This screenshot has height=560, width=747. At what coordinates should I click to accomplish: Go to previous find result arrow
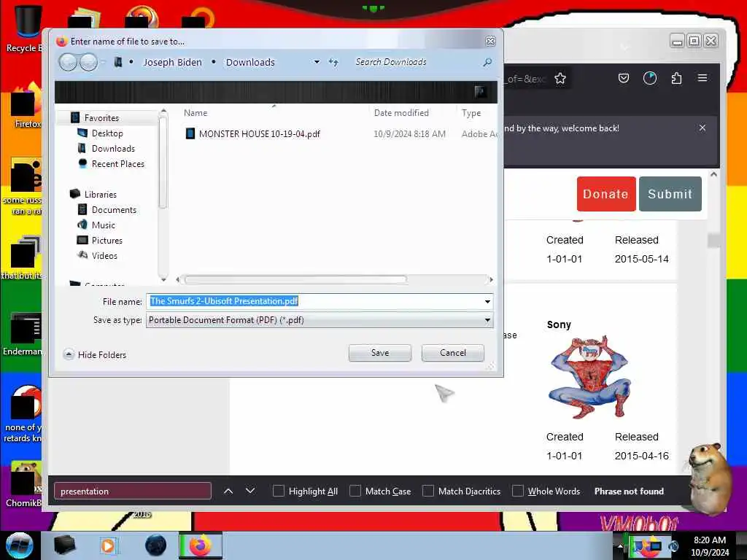click(x=228, y=491)
